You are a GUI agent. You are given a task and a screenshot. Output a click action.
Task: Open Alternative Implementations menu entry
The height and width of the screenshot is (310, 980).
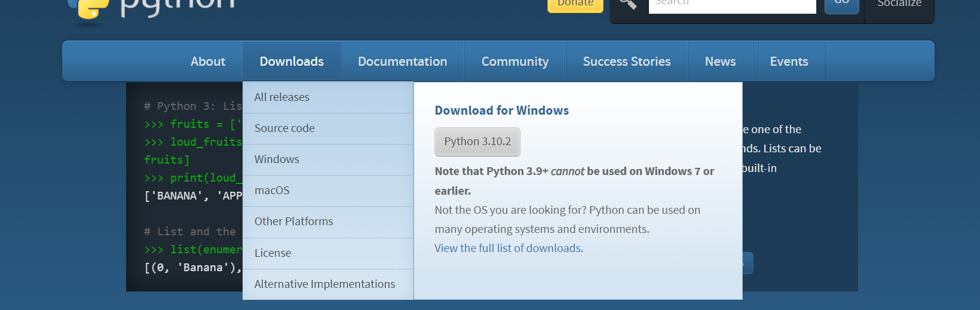[x=324, y=284]
